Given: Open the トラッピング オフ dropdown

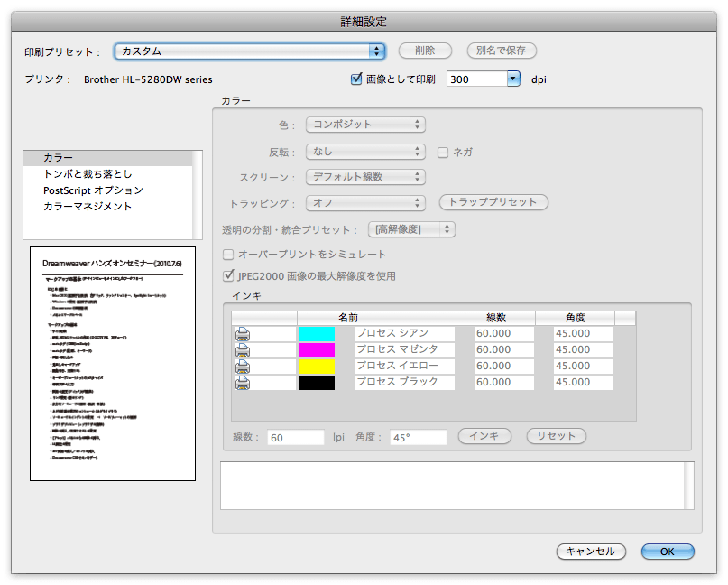Looking at the screenshot, I should pos(365,202).
